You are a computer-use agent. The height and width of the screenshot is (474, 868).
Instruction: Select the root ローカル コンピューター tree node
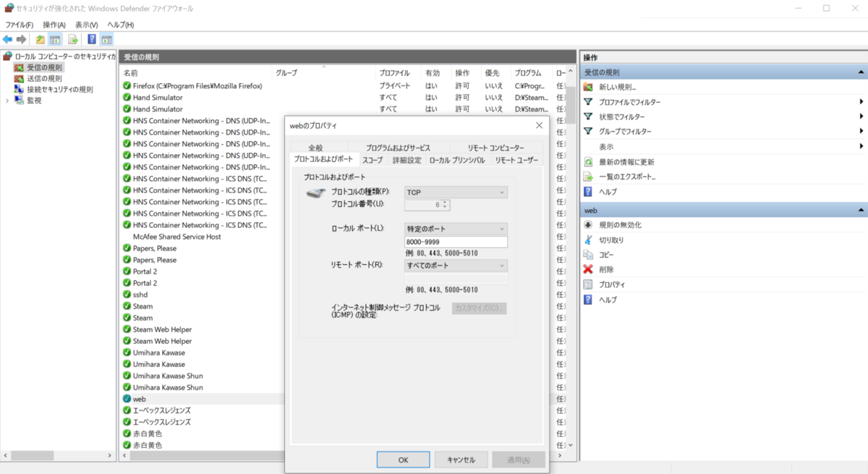pos(65,56)
